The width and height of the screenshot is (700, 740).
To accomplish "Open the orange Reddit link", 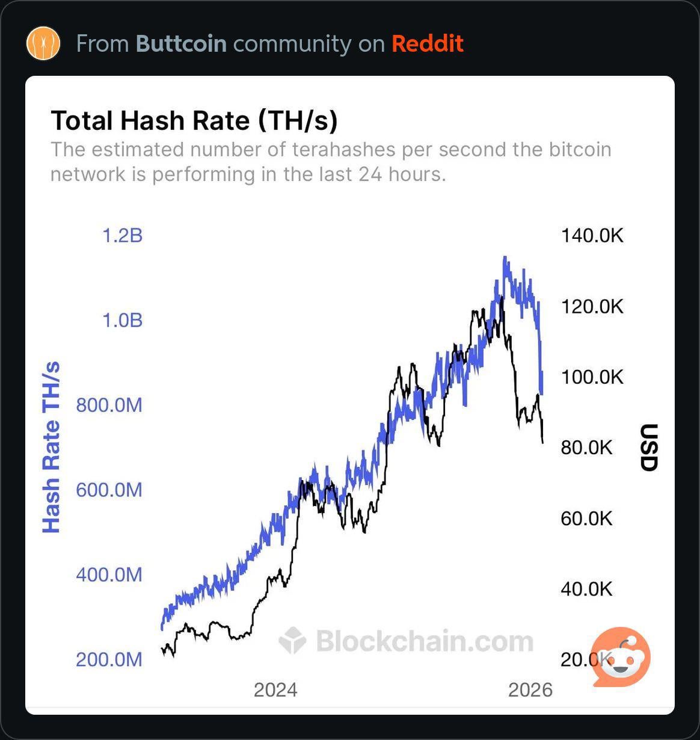I will (x=428, y=44).
